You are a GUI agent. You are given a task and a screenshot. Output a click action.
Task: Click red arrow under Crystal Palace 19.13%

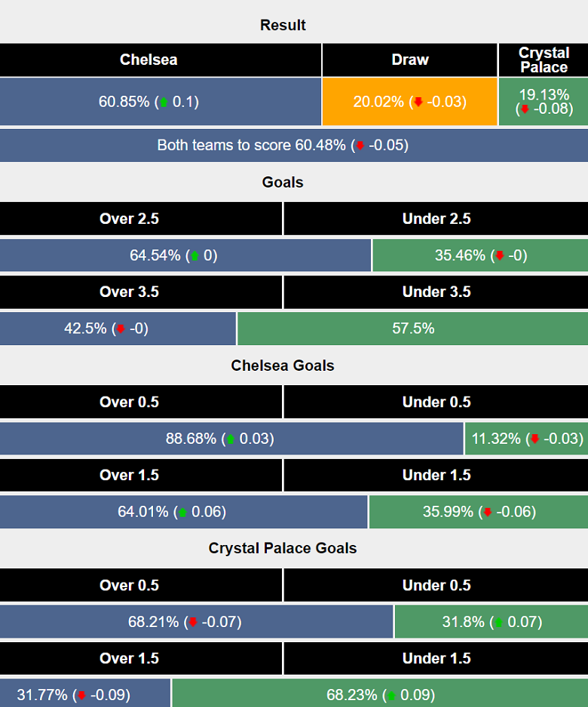click(x=525, y=109)
